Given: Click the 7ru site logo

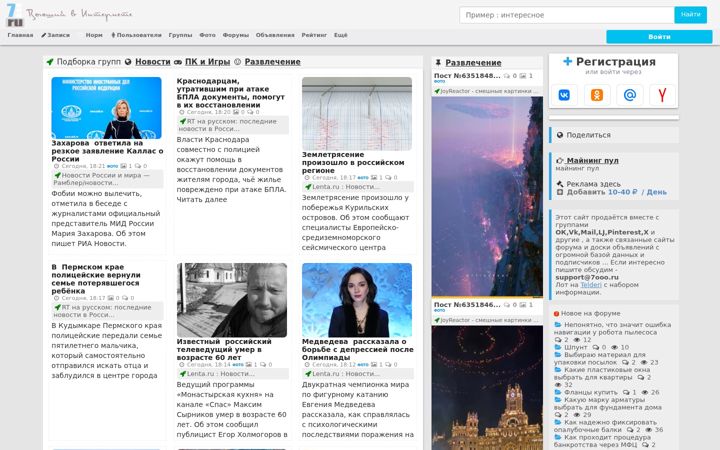Looking at the screenshot, I should [x=14, y=15].
